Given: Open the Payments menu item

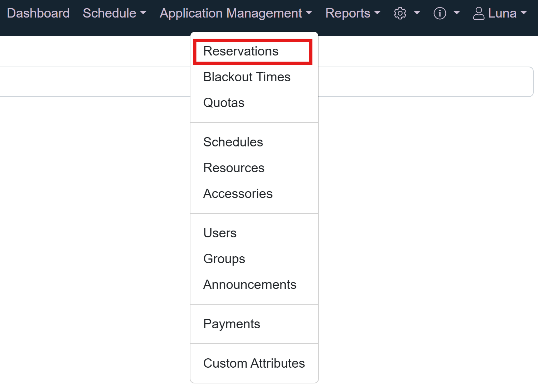Looking at the screenshot, I should tap(232, 324).
